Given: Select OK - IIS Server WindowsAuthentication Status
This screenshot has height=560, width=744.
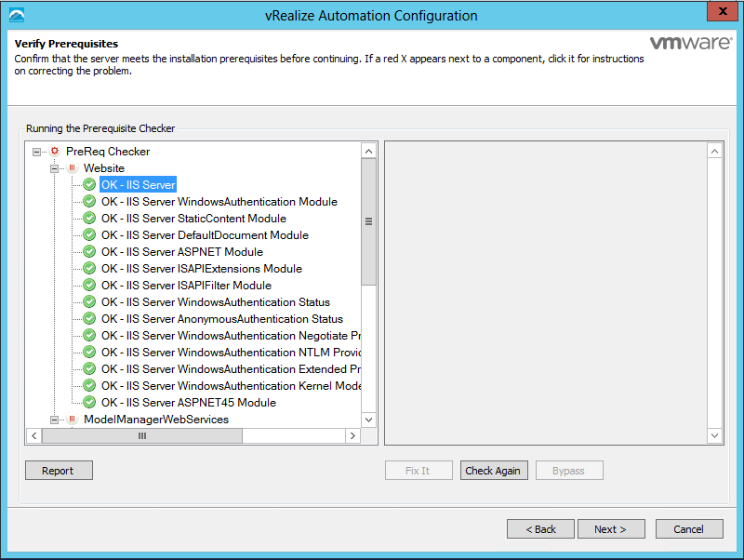Looking at the screenshot, I should point(216,302).
